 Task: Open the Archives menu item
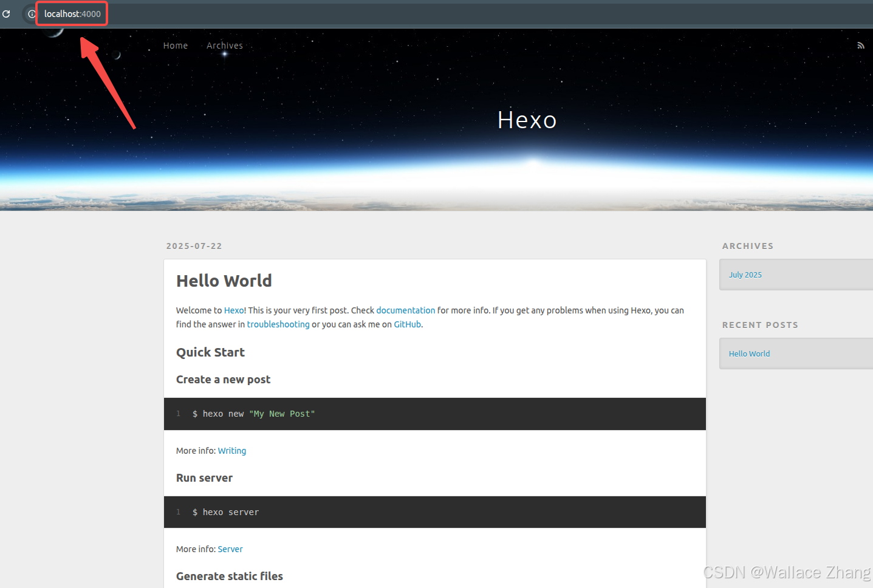click(225, 46)
